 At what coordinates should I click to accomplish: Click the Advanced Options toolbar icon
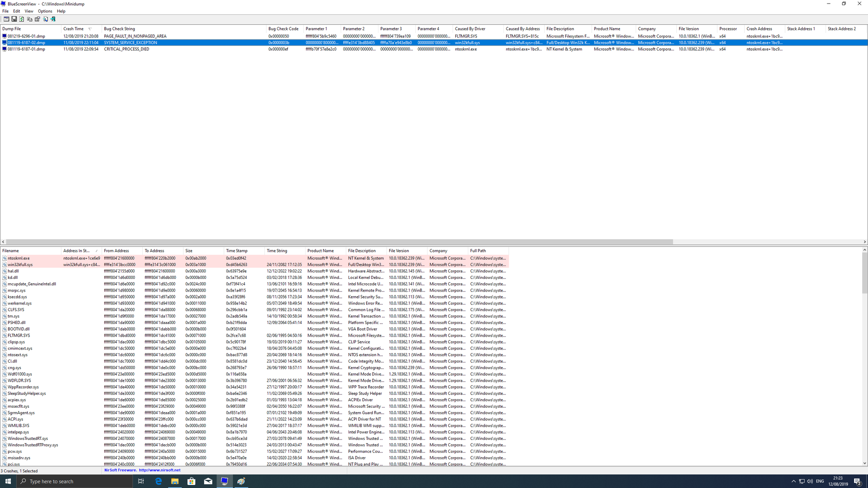(6, 19)
